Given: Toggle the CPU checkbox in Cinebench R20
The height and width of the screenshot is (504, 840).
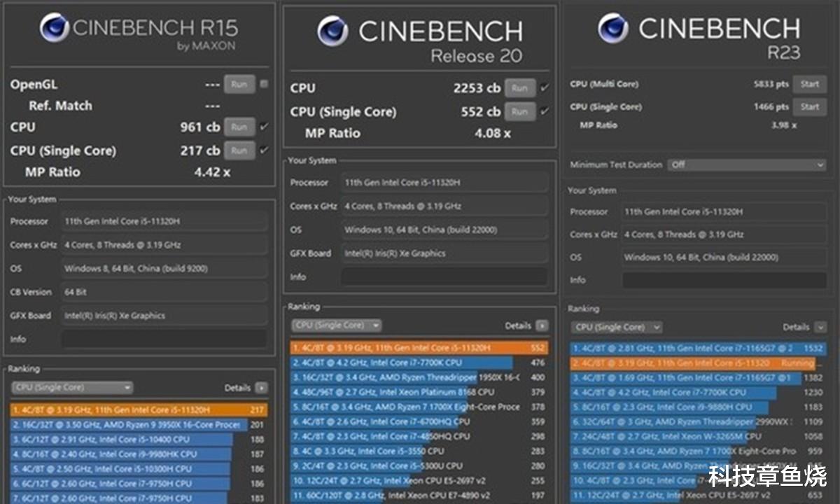Looking at the screenshot, I should pos(545,87).
